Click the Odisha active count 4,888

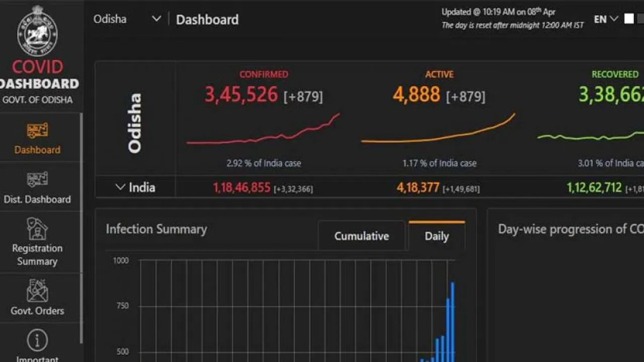(416, 95)
